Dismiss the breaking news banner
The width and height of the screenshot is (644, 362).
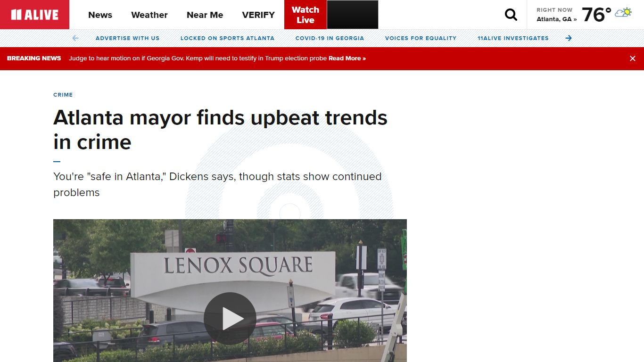pyautogui.click(x=633, y=58)
